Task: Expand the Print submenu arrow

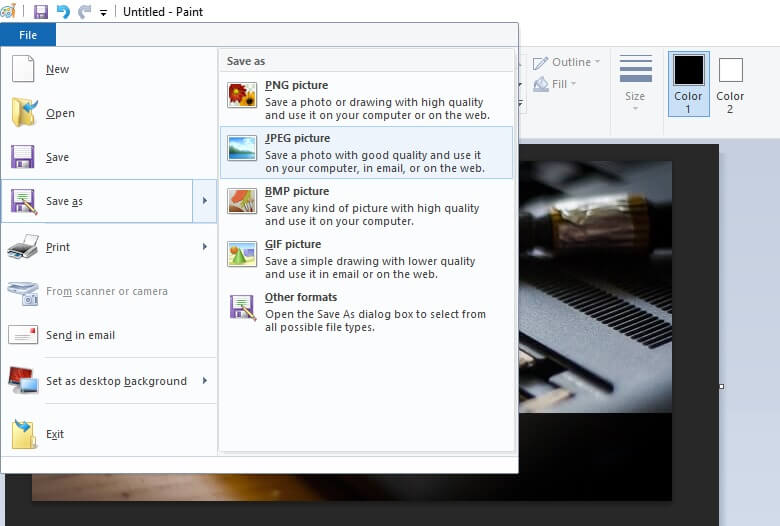Action: pos(204,246)
